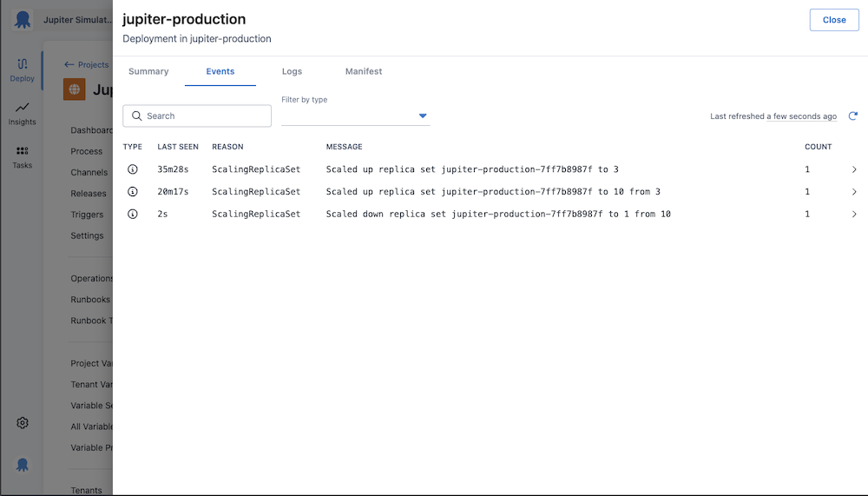Click 'Deployment in jupiter-production' subtitle
This screenshot has width=868, height=496.
coord(197,39)
